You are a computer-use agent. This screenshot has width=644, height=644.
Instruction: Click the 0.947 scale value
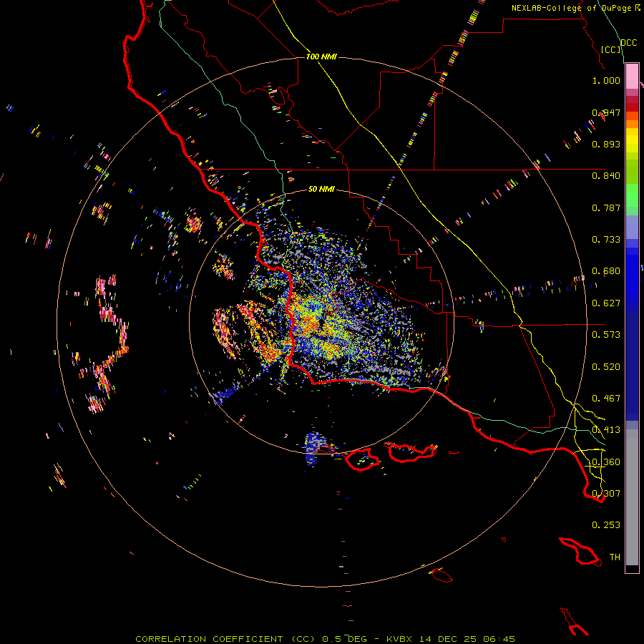(x=606, y=112)
